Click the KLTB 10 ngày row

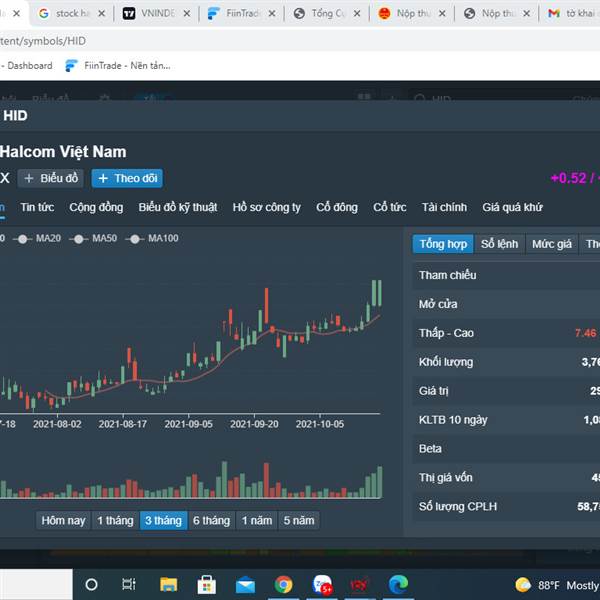coord(506,420)
